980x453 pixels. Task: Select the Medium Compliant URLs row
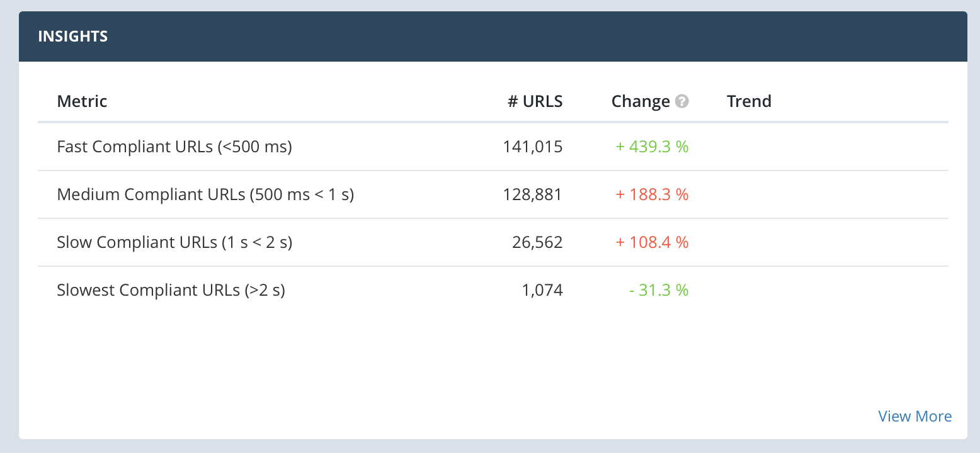205,194
